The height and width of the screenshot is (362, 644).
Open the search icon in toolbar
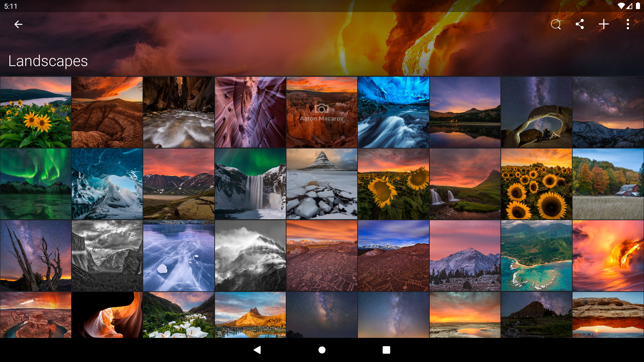[x=556, y=24]
